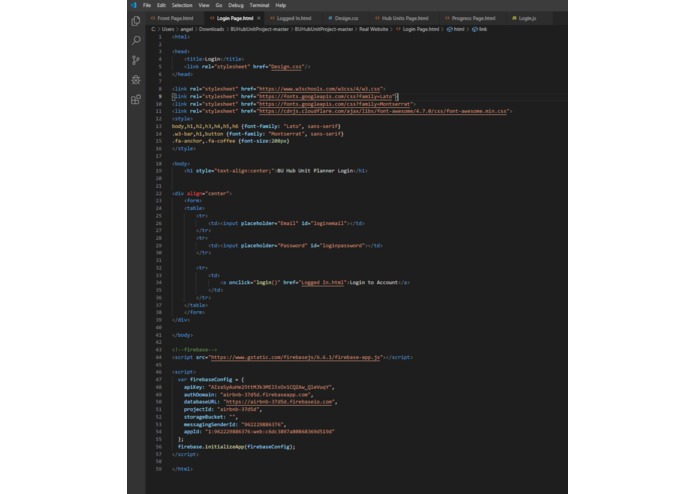Viewport: 695px width, 494px height.
Task: Click the title tag Login text
Action: (x=212, y=59)
